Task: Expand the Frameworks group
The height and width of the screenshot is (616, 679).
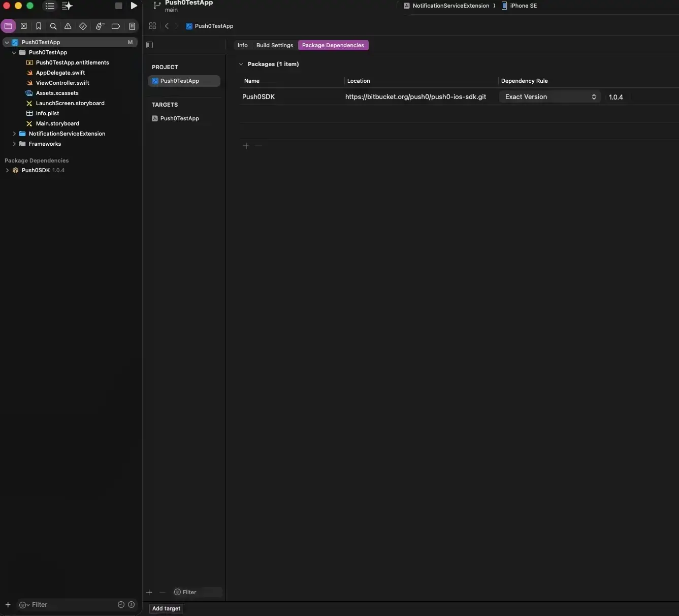Action: pos(14,144)
